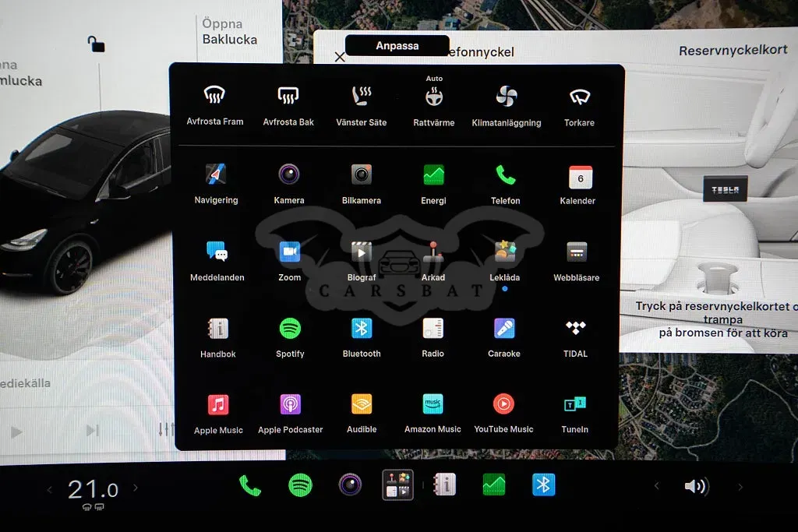This screenshot has height=532, width=798.
Task: Toggle Avfrosta Bak rear defrost
Action: coord(288,106)
